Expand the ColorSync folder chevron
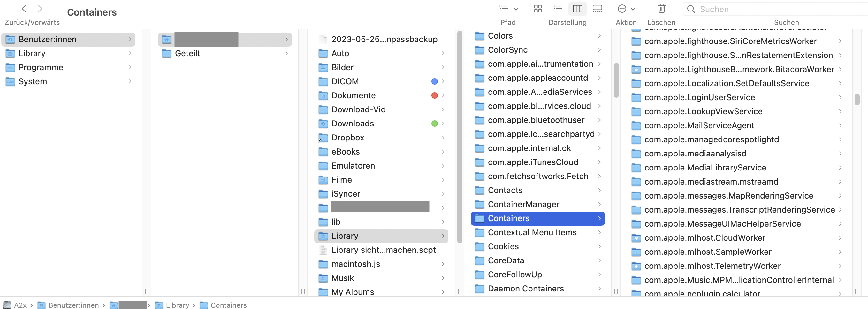The width and height of the screenshot is (868, 309). [599, 50]
